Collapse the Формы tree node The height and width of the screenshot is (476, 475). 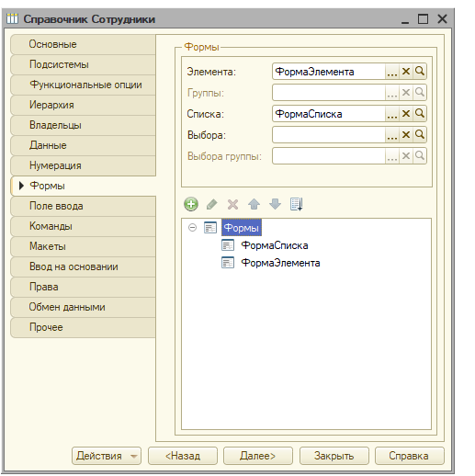click(192, 228)
